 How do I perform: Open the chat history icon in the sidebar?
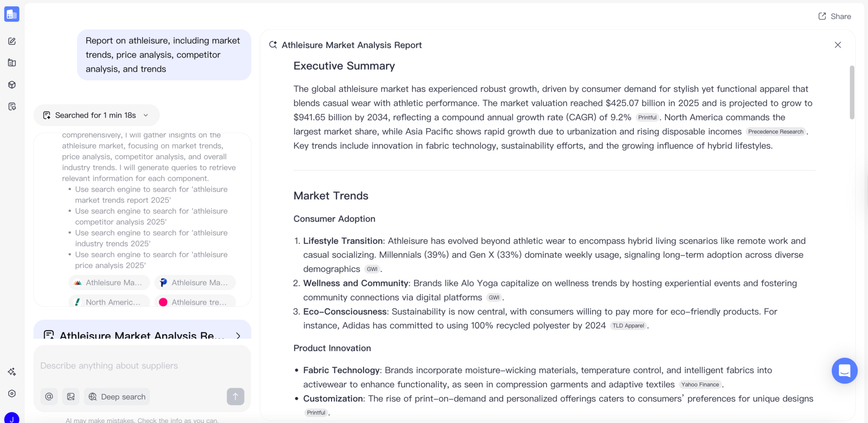(x=12, y=106)
